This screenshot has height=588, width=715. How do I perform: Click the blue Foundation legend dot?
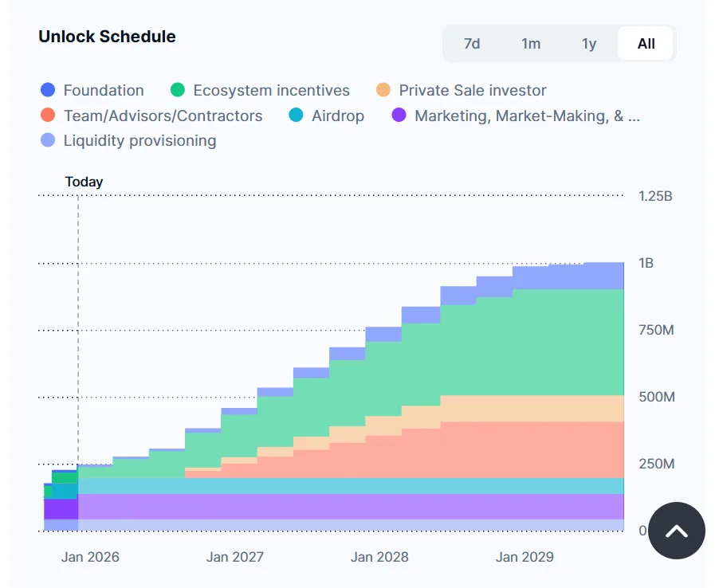coord(48,90)
